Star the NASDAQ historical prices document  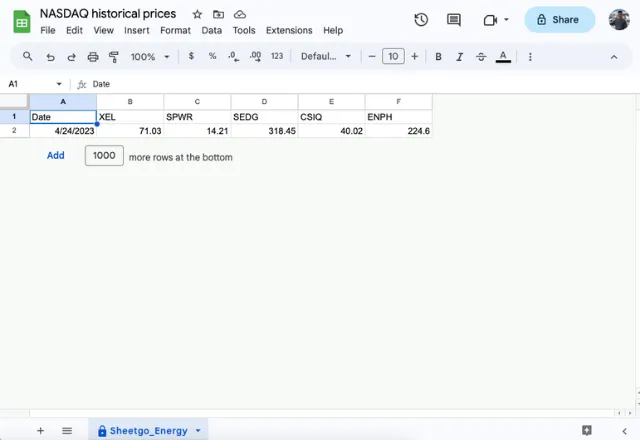197,15
